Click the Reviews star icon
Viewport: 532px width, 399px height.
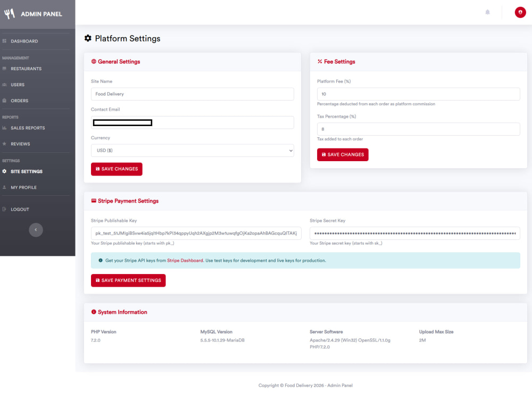tap(4, 144)
